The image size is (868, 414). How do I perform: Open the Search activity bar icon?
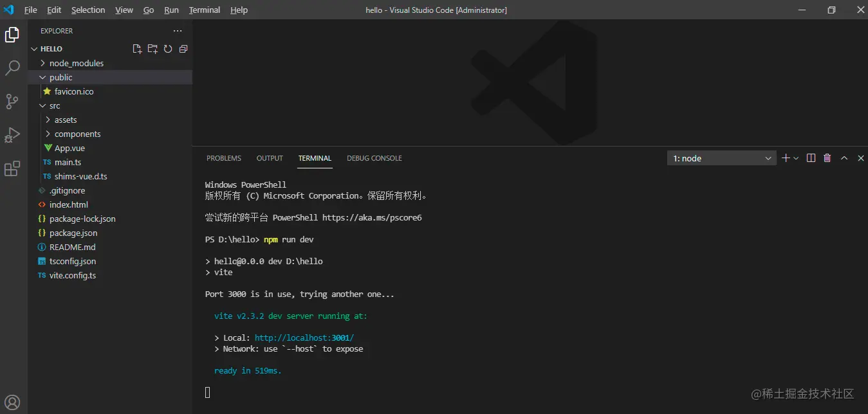click(12, 68)
